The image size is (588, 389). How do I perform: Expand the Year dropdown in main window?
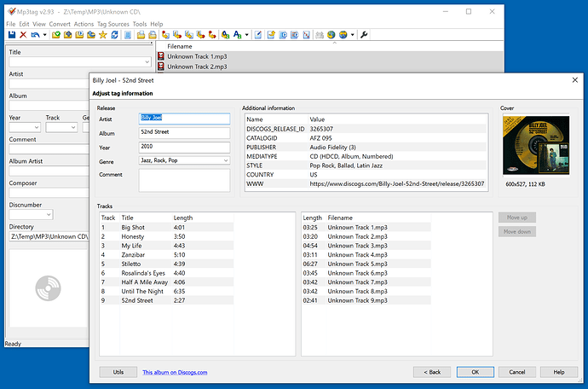coord(37,127)
